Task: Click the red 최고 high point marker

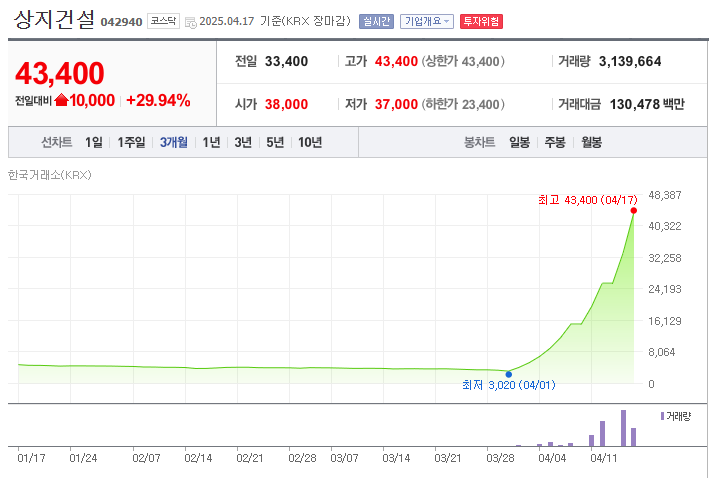Action: pos(634,210)
